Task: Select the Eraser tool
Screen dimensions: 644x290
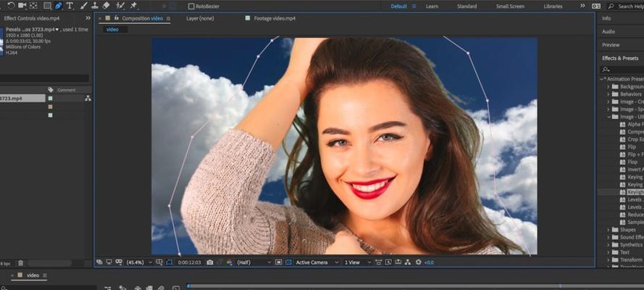Action: point(106,6)
